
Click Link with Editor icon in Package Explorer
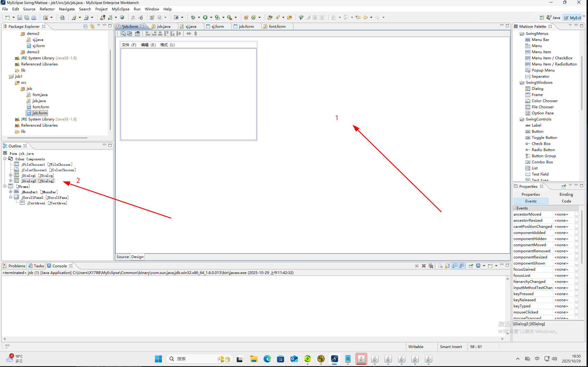coord(92,26)
